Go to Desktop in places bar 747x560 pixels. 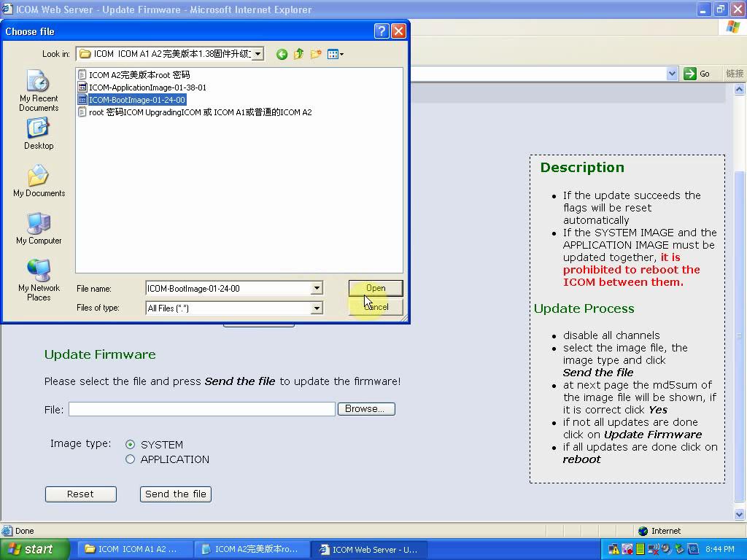point(39,134)
